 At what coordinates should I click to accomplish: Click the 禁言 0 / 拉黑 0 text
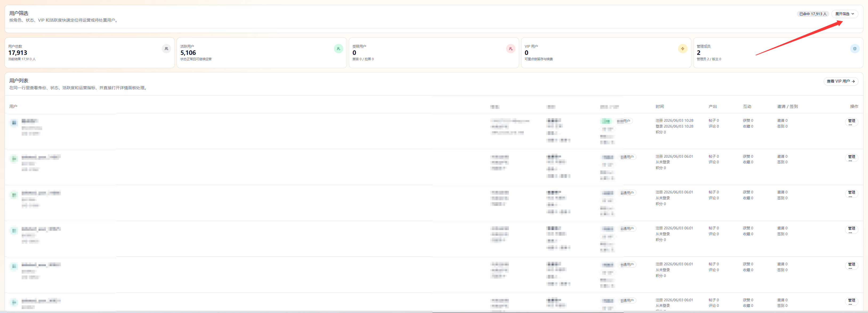click(363, 59)
